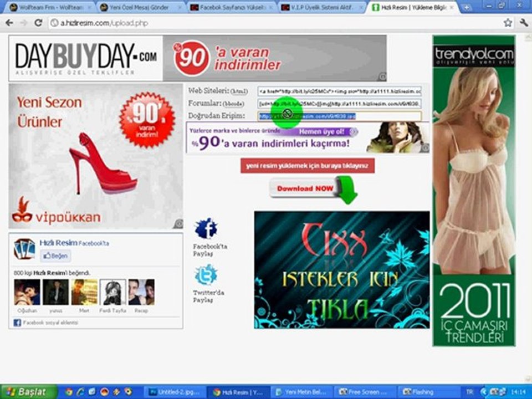
Task: Click the Web Siteleri html code field
Action: (x=339, y=91)
